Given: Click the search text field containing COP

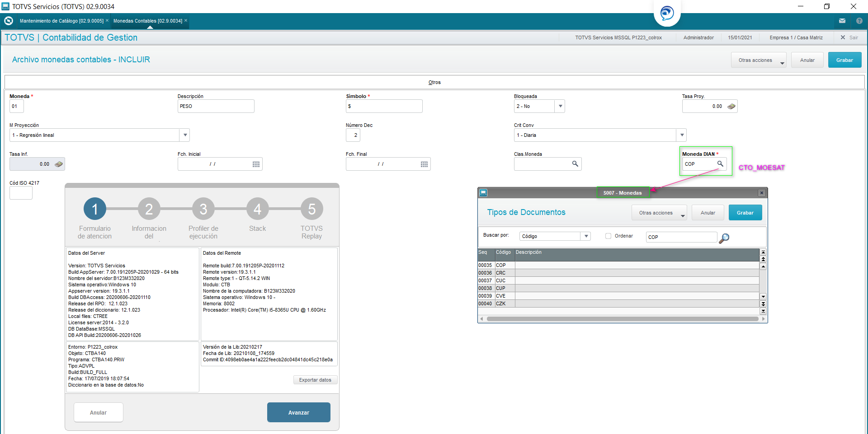Looking at the screenshot, I should (681, 237).
